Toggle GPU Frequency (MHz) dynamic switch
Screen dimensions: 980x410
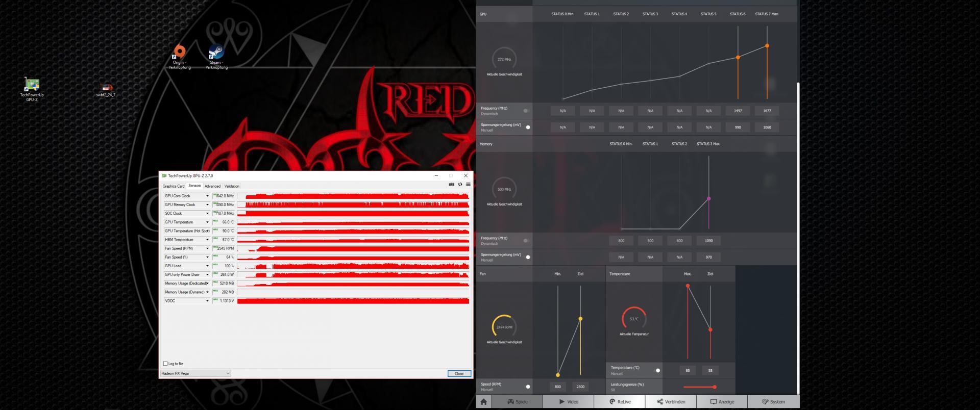click(x=526, y=111)
